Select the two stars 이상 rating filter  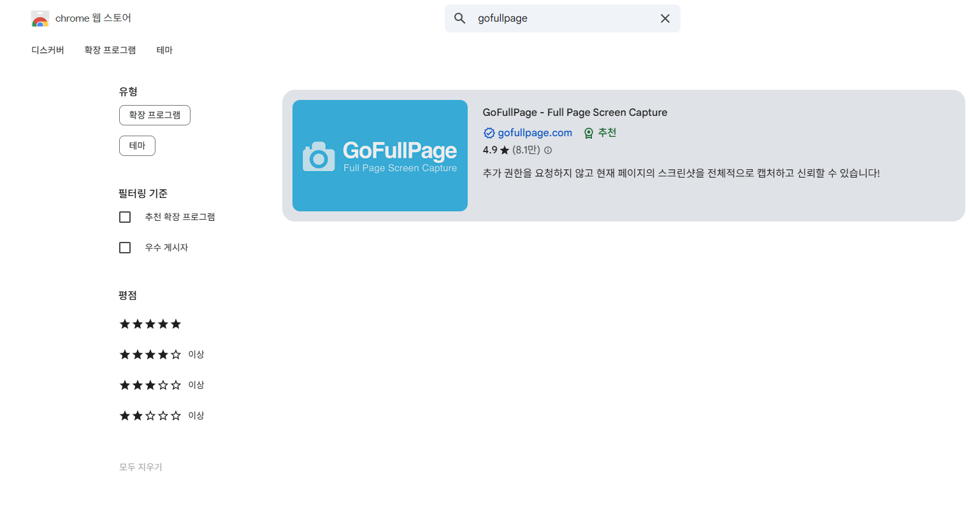click(x=162, y=416)
